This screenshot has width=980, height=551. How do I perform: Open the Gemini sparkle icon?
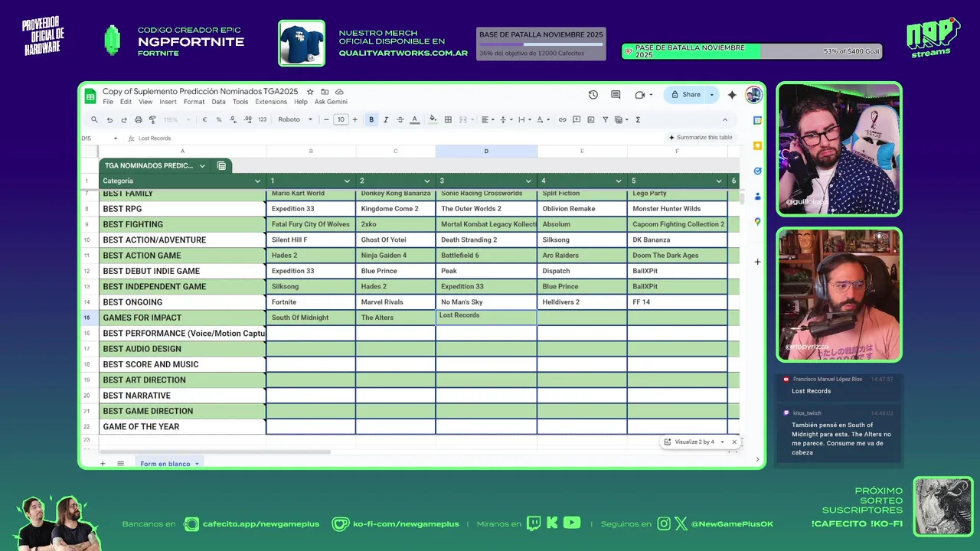click(732, 95)
